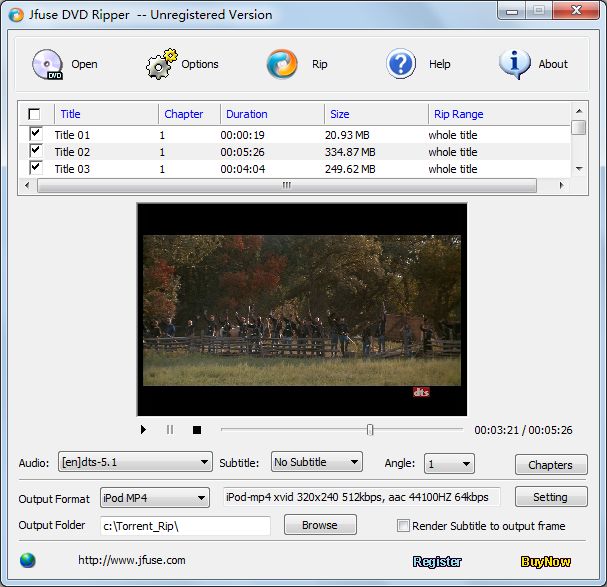Viewport: 607px width, 587px height.
Task: Click the Browse button
Action: click(x=320, y=525)
